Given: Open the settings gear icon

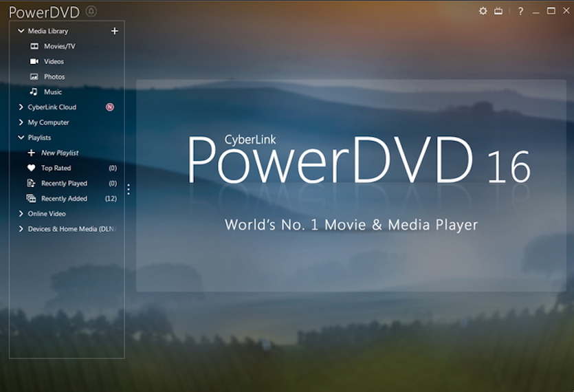Looking at the screenshot, I should [x=483, y=11].
